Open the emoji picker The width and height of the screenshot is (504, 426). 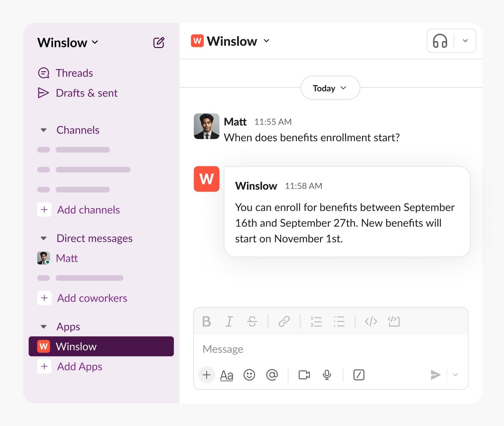tap(249, 375)
